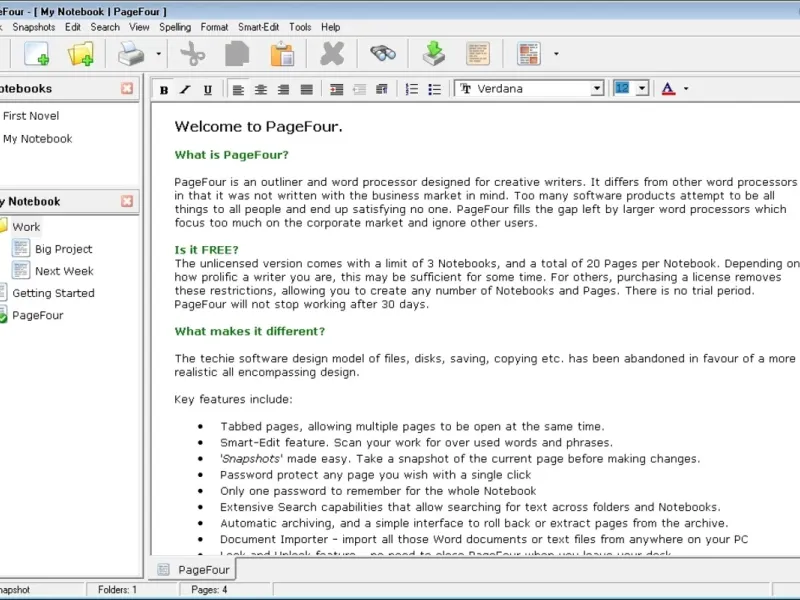Click the New Folder icon
800x600 pixels.
click(81, 54)
